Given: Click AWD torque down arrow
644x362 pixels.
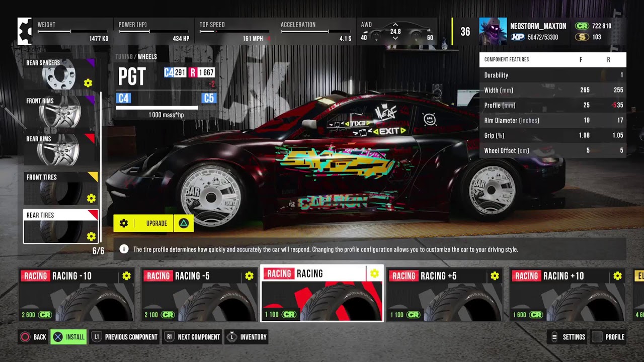Looking at the screenshot, I should [x=395, y=38].
